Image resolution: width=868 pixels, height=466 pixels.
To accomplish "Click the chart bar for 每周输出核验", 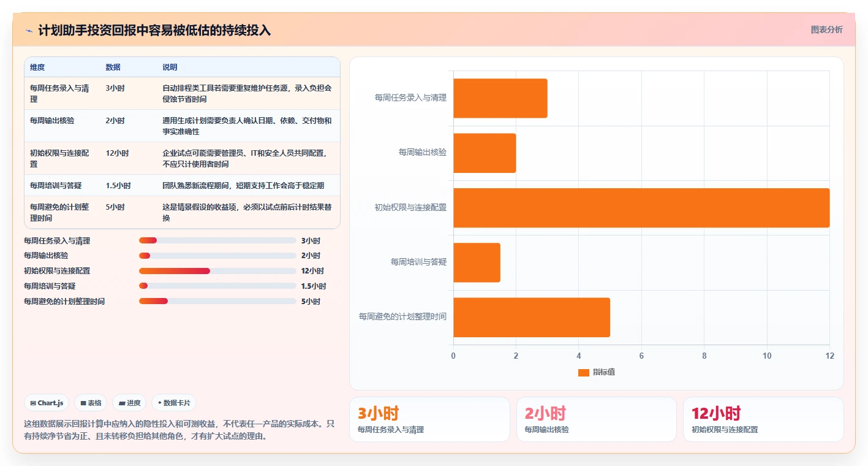I will point(485,153).
